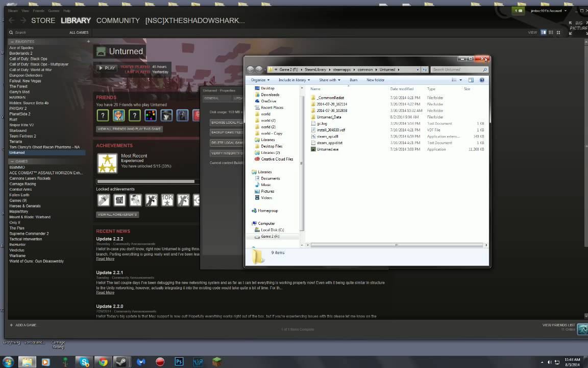Click the Steam forward navigation arrow
This screenshot has width=588, height=368.
point(23,20)
